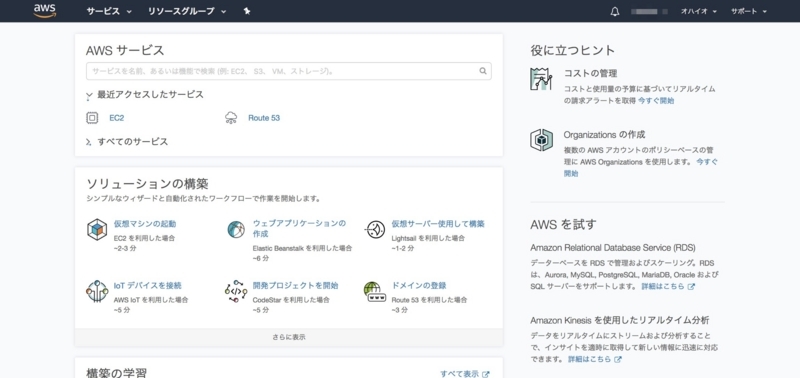The height and width of the screenshot is (378, 800).
Task: Click the Lightsail virtual server icon
Action: pyautogui.click(x=375, y=230)
